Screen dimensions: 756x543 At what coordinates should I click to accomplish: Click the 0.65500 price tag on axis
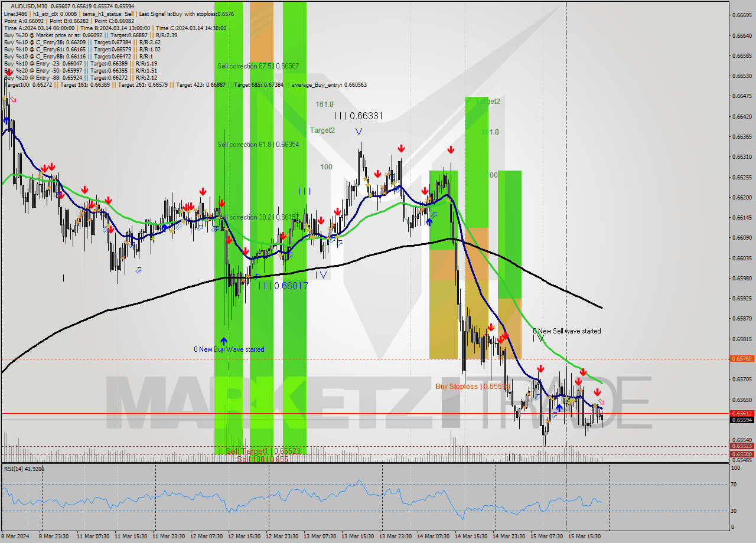click(x=742, y=454)
